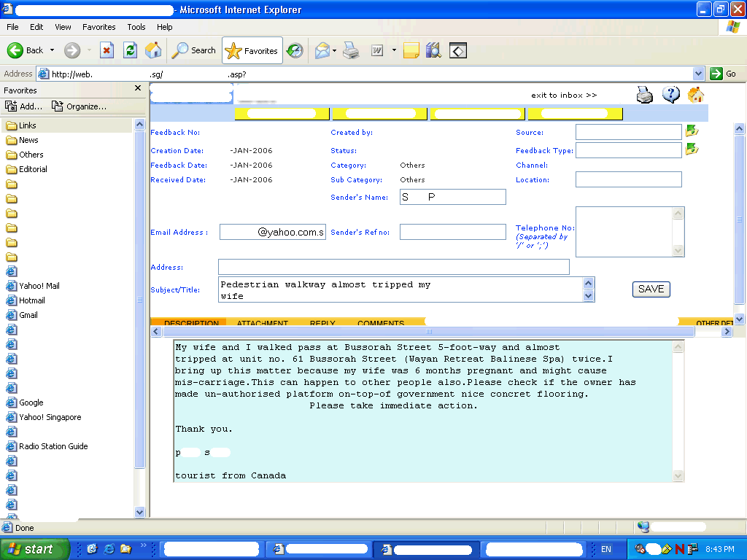Open the File menu
This screenshot has height=560, width=747.
pos(13,27)
